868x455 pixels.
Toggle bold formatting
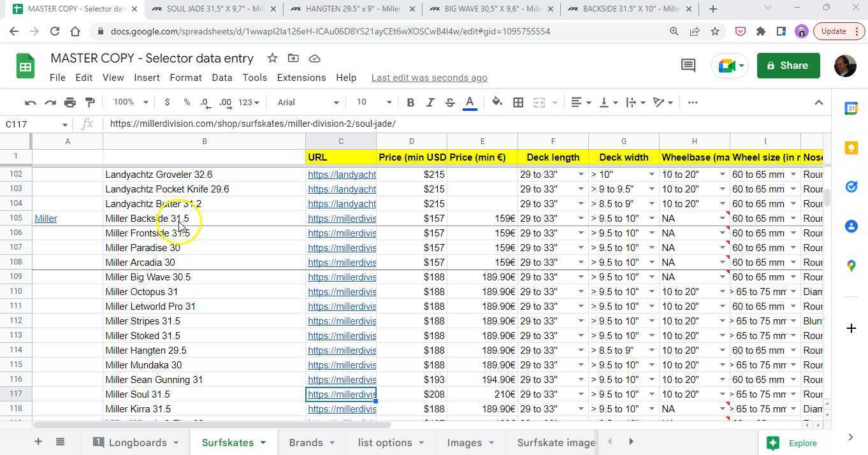pos(410,103)
